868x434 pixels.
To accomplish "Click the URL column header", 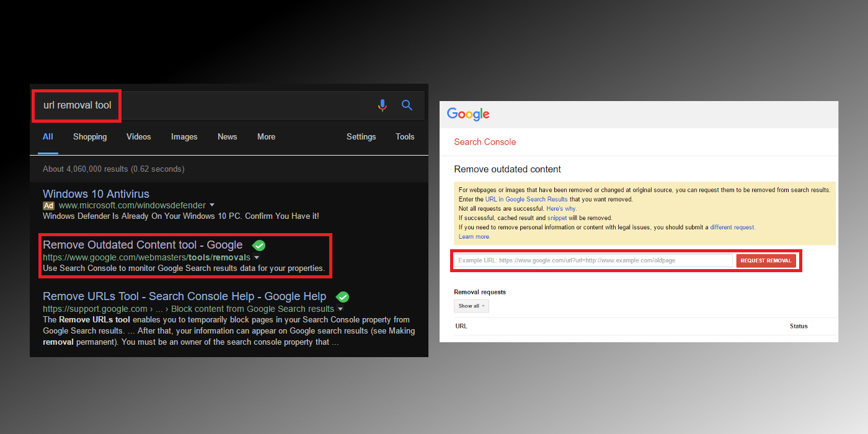I will [x=461, y=326].
